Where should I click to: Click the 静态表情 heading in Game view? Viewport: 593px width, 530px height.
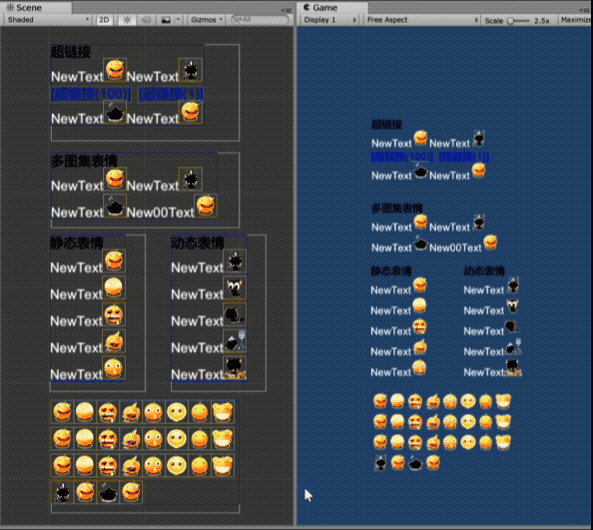click(x=391, y=271)
